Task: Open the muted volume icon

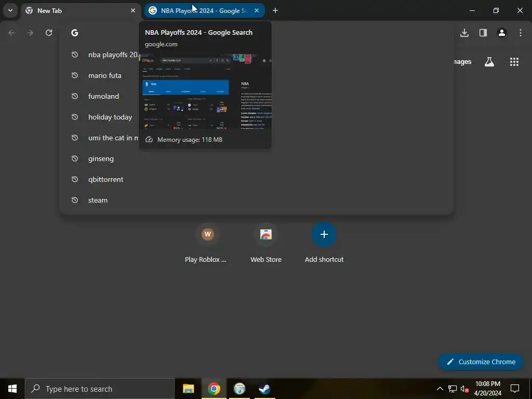Action: pyautogui.click(x=464, y=389)
